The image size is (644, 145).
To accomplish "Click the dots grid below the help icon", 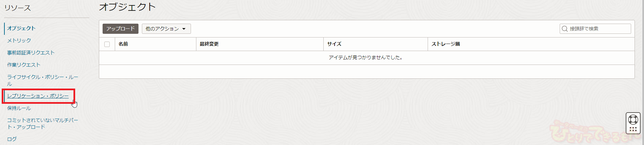I will click(x=633, y=129).
